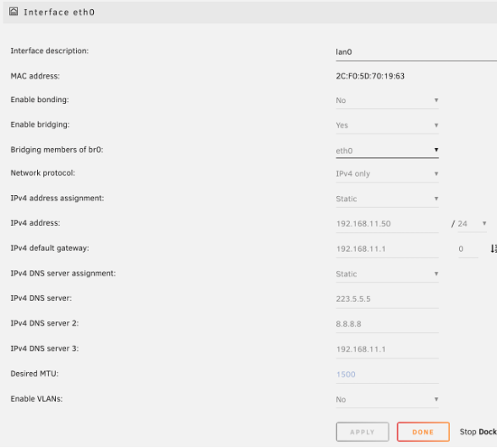Viewport: 497px width, 448px height.
Task: Click the Stop Docker text
Action: 478,432
